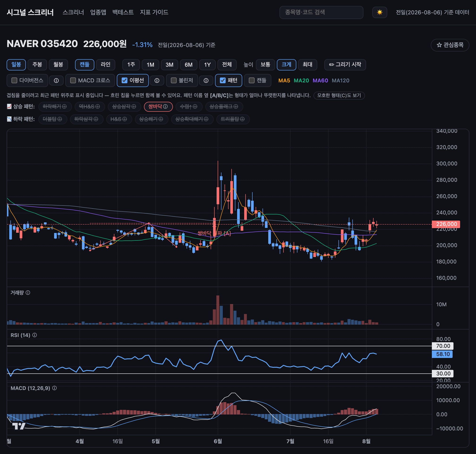Click the RSI 30.00 oversold level label
This screenshot has width=476, height=454.
tap(443, 373)
